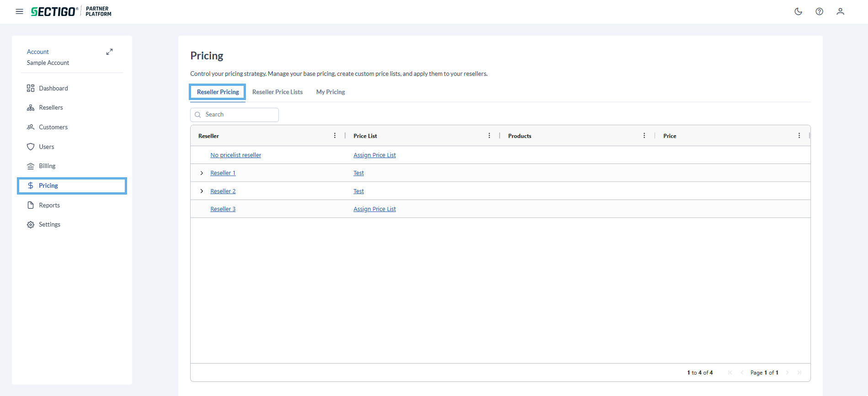Open the Reseller 1 link
Viewport: 868px width, 396px height.
(x=223, y=173)
